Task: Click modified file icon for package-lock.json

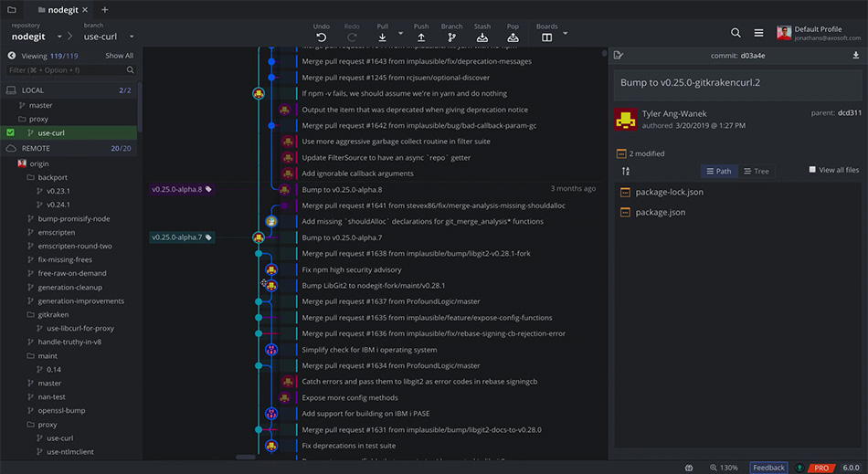Action: 625,192
